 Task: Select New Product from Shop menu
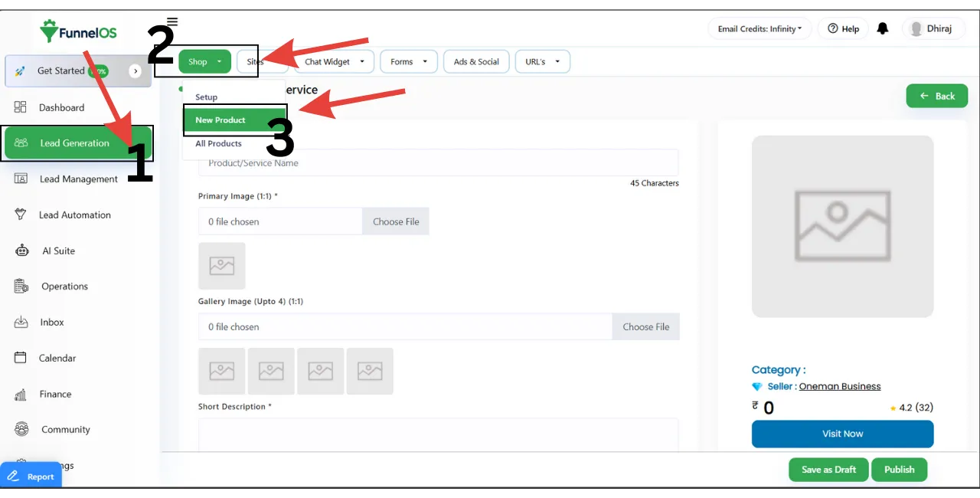220,120
